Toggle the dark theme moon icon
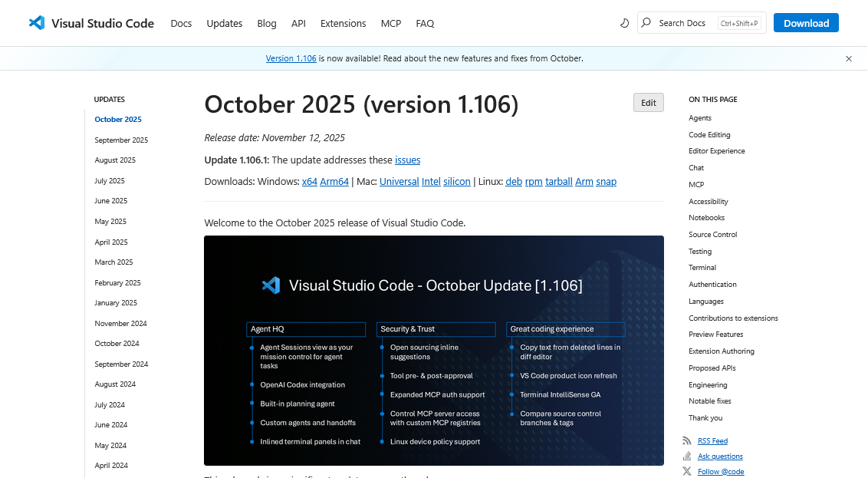The image size is (868, 478). [624, 23]
